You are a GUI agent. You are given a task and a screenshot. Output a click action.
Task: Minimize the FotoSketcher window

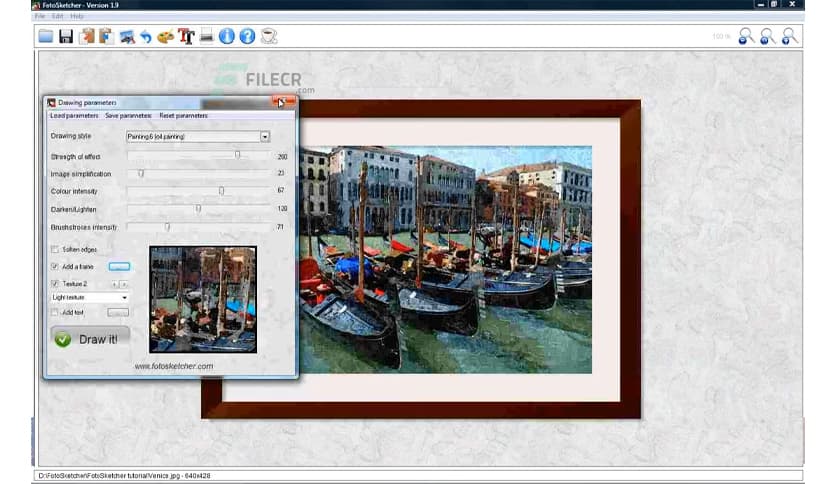[760, 4]
